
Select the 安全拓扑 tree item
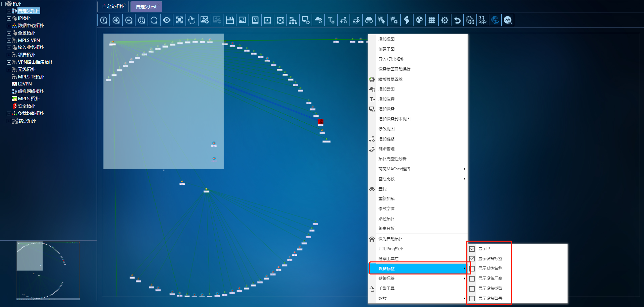pos(26,106)
